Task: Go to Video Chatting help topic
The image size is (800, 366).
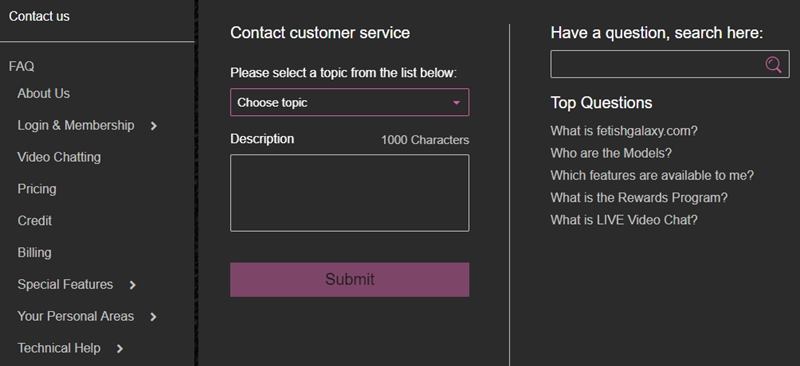Action: pyautogui.click(x=59, y=157)
